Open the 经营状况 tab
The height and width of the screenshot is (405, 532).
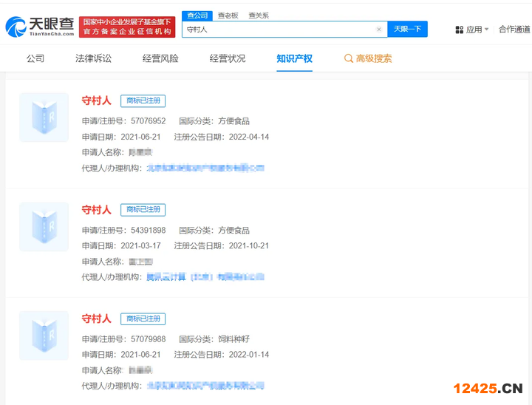pyautogui.click(x=228, y=58)
